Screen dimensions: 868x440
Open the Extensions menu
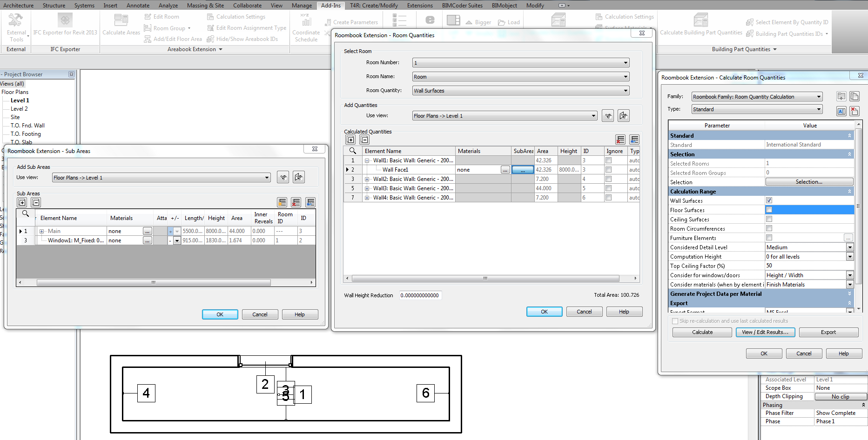tap(419, 5)
